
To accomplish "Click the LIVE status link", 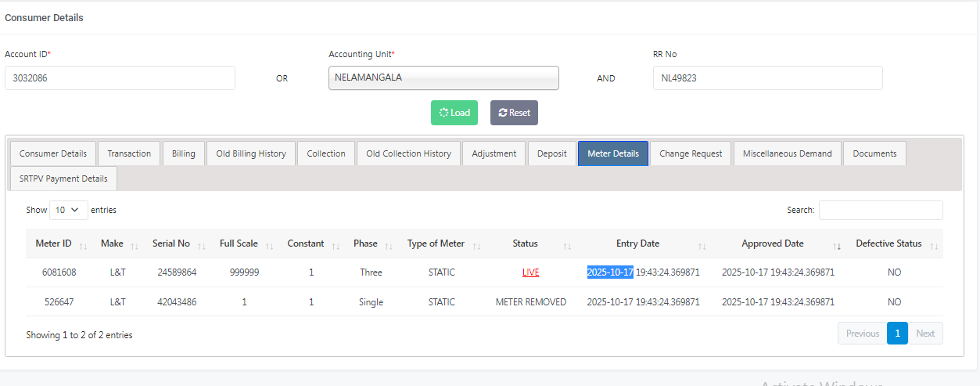I will [x=531, y=272].
